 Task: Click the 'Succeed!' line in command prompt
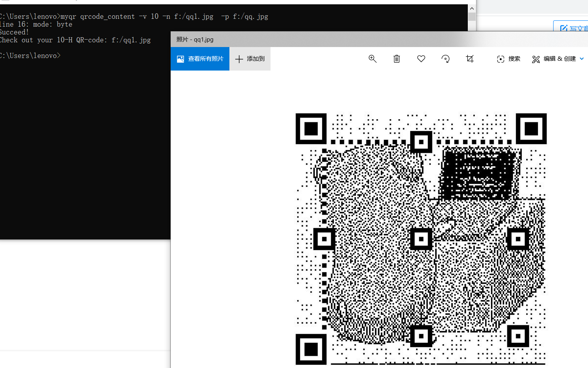click(14, 32)
